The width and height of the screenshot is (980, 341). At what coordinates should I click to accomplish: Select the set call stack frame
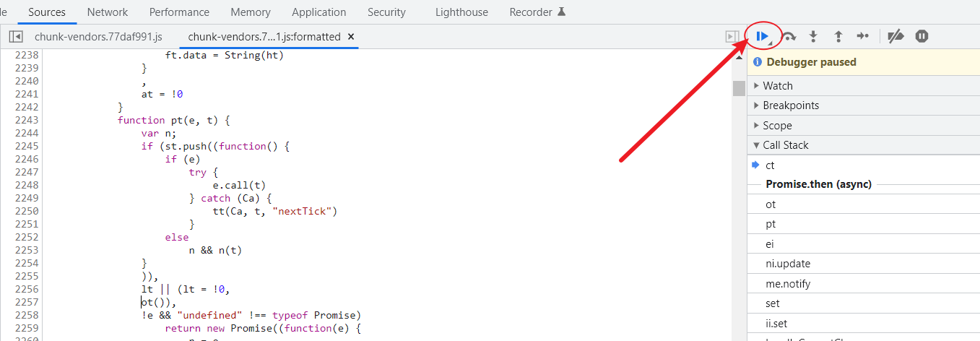tap(864, 303)
